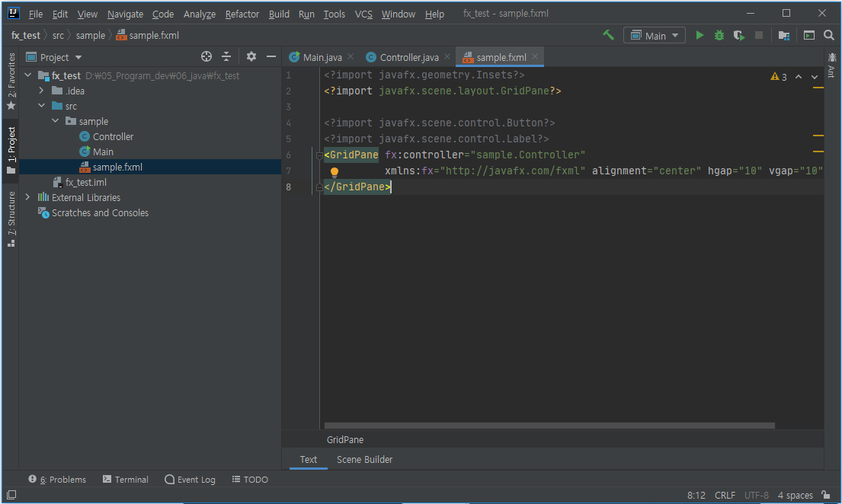842x504 pixels.
Task: Click the read-only lock icon in the status bar
Action: coord(826,495)
